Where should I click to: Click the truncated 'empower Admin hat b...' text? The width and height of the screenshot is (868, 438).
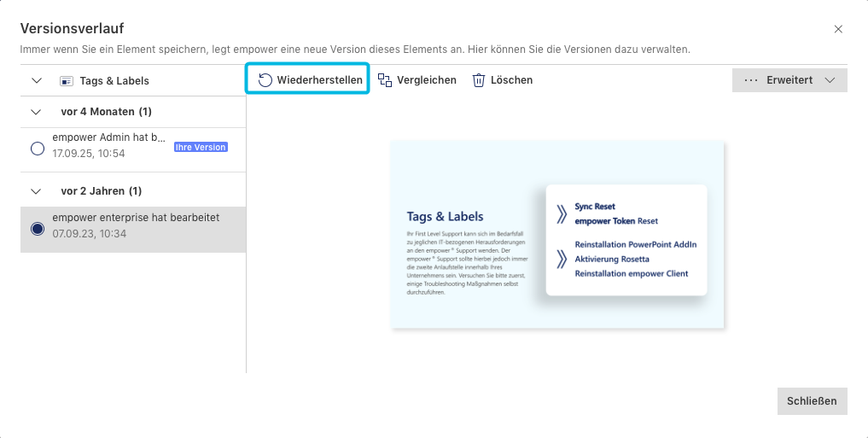pyautogui.click(x=109, y=137)
